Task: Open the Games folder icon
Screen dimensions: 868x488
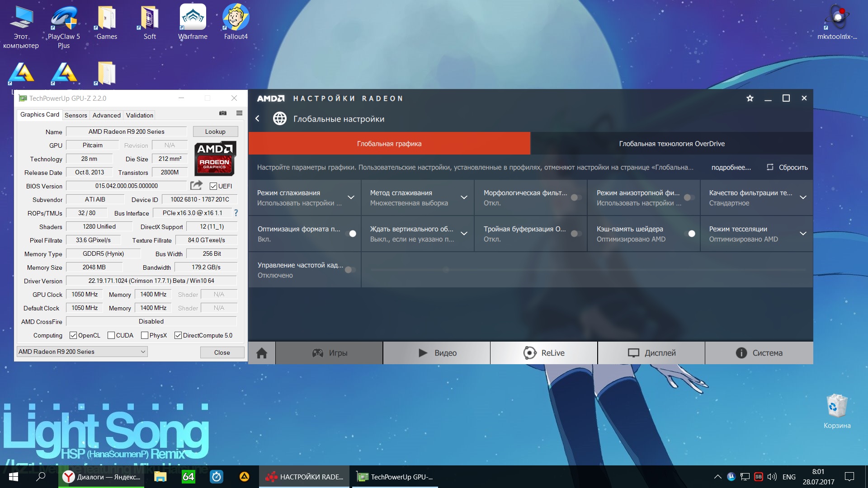Action: coord(107,23)
